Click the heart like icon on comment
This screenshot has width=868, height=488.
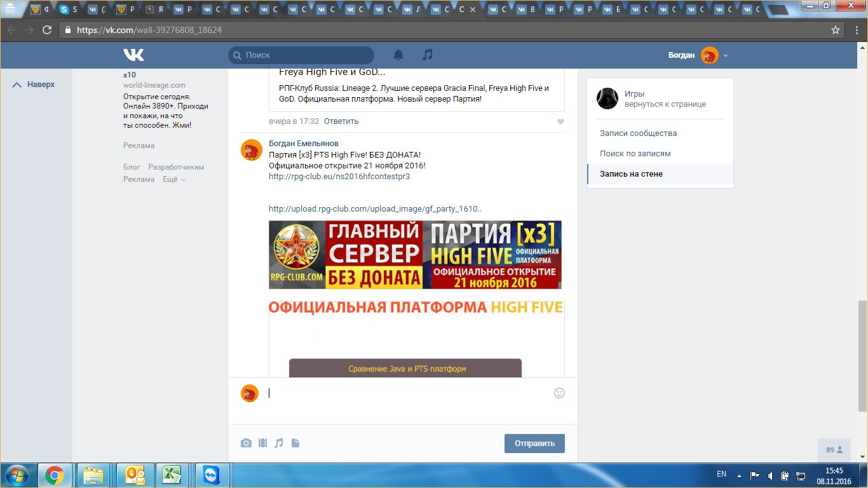click(560, 121)
